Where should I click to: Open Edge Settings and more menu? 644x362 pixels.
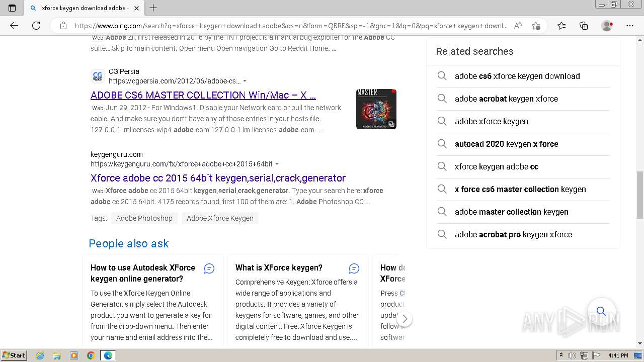coord(630,26)
